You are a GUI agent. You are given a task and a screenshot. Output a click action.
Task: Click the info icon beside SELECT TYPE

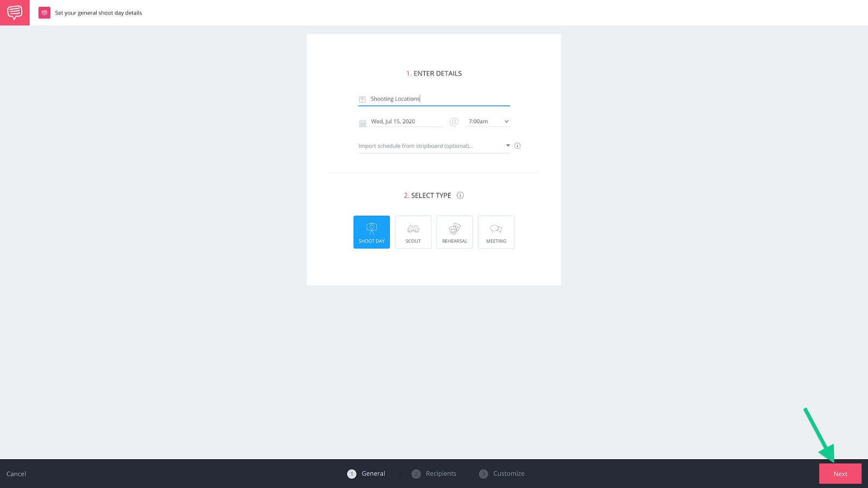460,195
